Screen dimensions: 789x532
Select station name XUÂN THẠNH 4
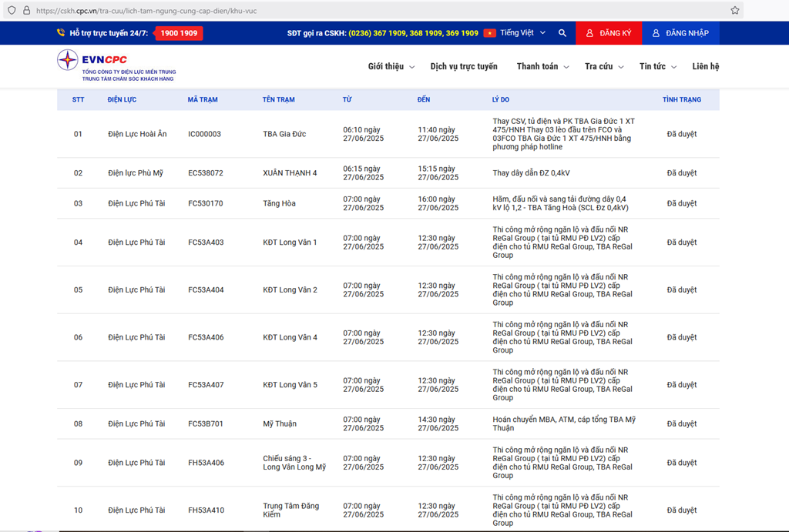point(290,173)
